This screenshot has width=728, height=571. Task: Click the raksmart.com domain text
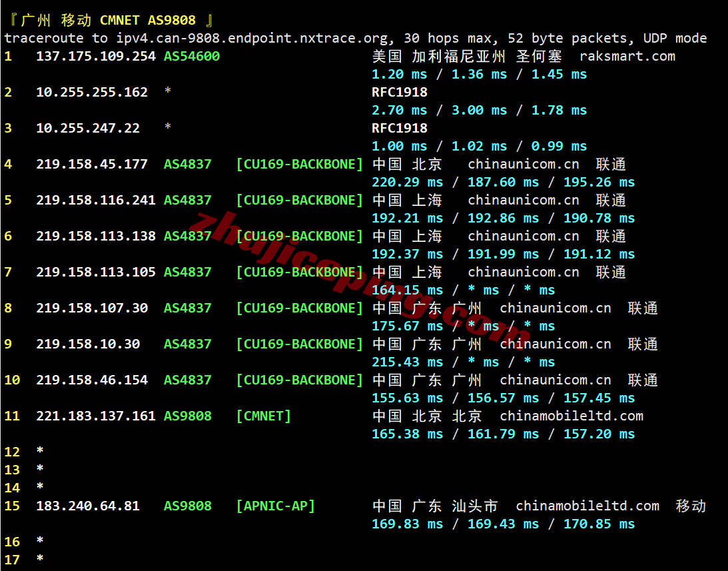[x=627, y=57]
